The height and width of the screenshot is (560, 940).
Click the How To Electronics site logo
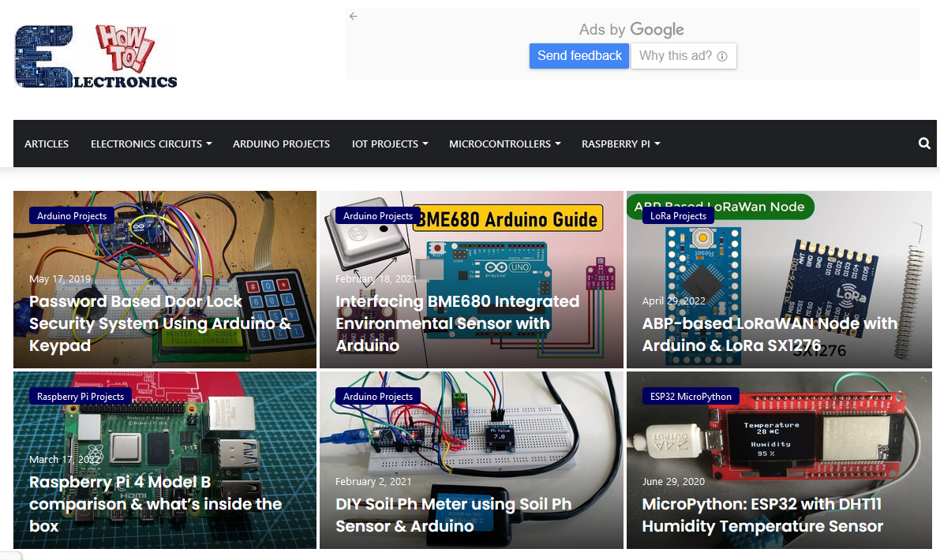point(96,56)
